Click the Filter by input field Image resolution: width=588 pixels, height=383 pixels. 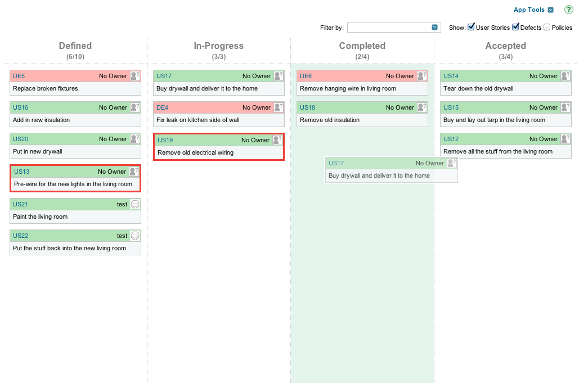click(x=389, y=28)
